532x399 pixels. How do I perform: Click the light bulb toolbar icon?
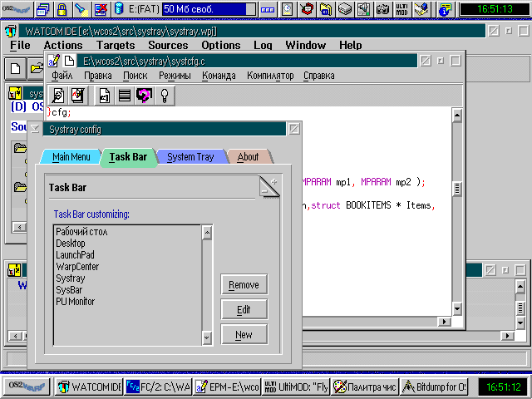[x=164, y=96]
